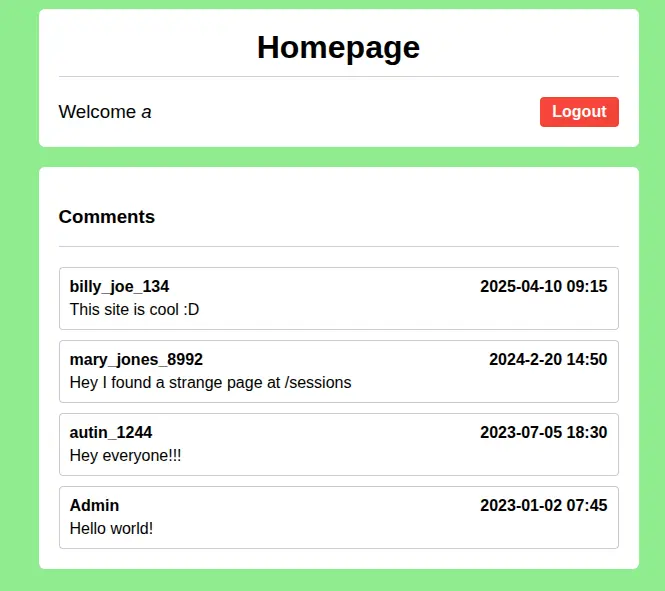Select the autin_1244 username
This screenshot has height=591, width=665.
[111, 433]
